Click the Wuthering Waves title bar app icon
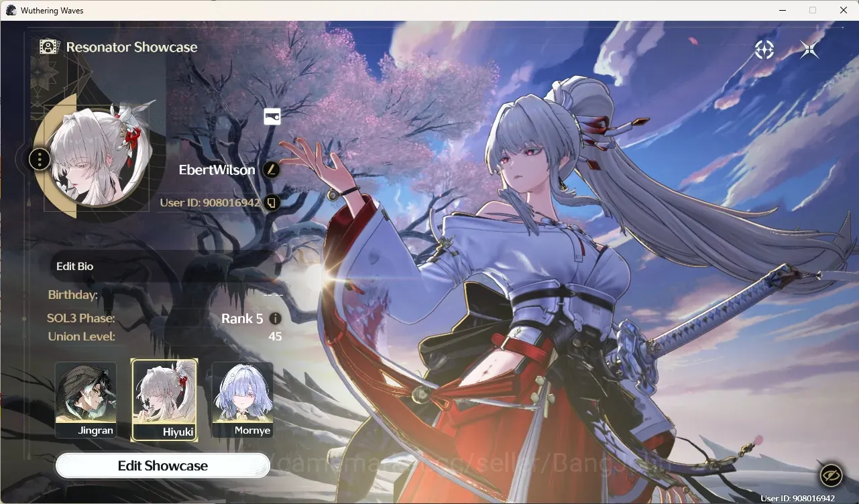Viewport: 859px width, 504px height. (x=11, y=10)
